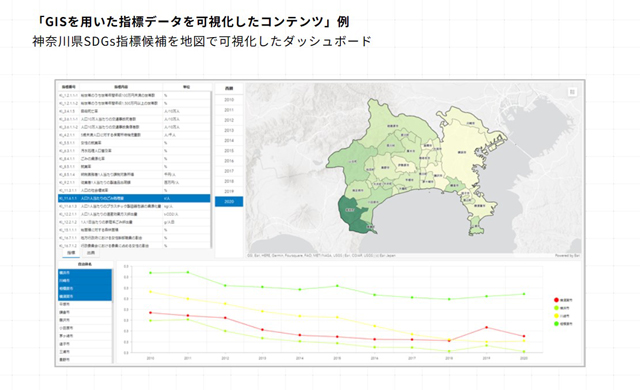Click the yellow-green 横浜市 legend marker
This screenshot has height=390, width=640.
[556, 308]
